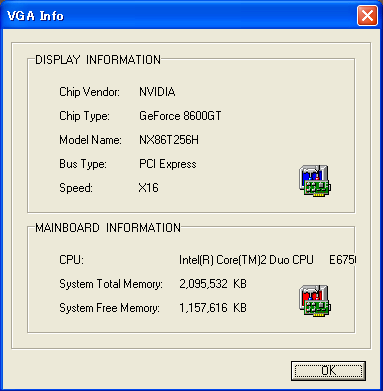This screenshot has width=383, height=391.
Task: Click the Chip Type label
Action: click(x=84, y=116)
